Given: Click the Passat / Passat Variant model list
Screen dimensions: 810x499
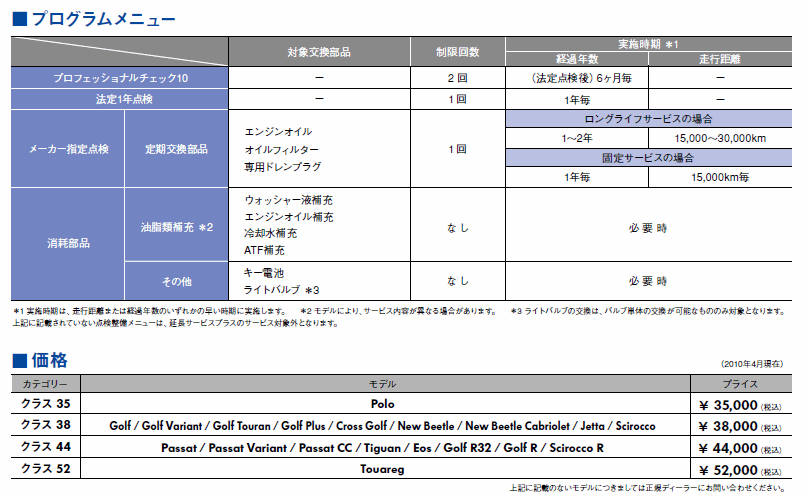Looking at the screenshot, I should [382, 448].
